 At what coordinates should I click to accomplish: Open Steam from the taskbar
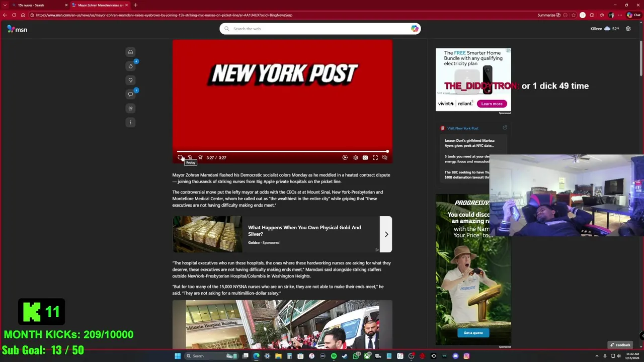345,356
